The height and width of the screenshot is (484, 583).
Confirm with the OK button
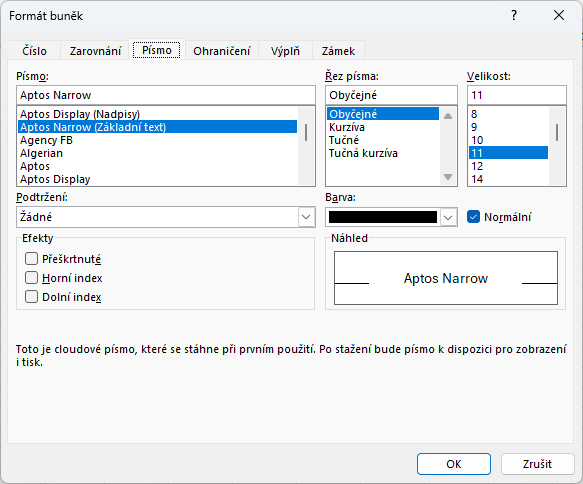click(x=454, y=464)
